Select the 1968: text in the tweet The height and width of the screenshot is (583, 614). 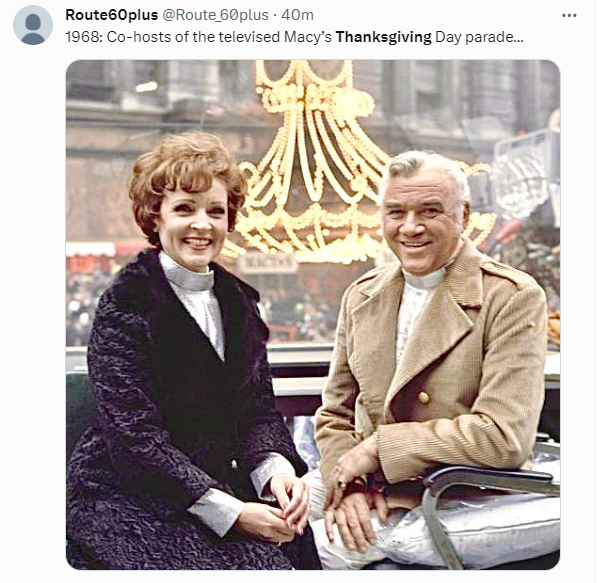pos(84,37)
